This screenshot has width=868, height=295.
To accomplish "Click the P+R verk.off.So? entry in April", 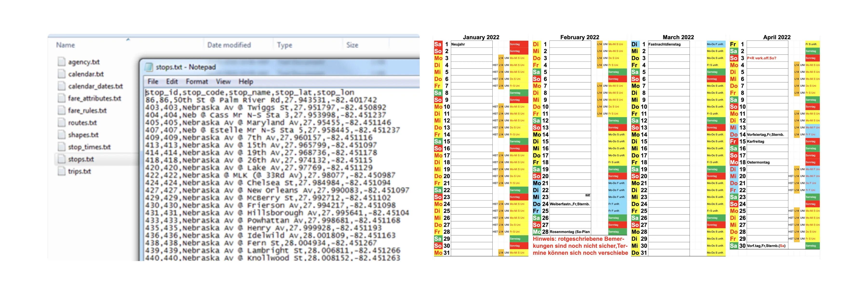I will click(761, 58).
